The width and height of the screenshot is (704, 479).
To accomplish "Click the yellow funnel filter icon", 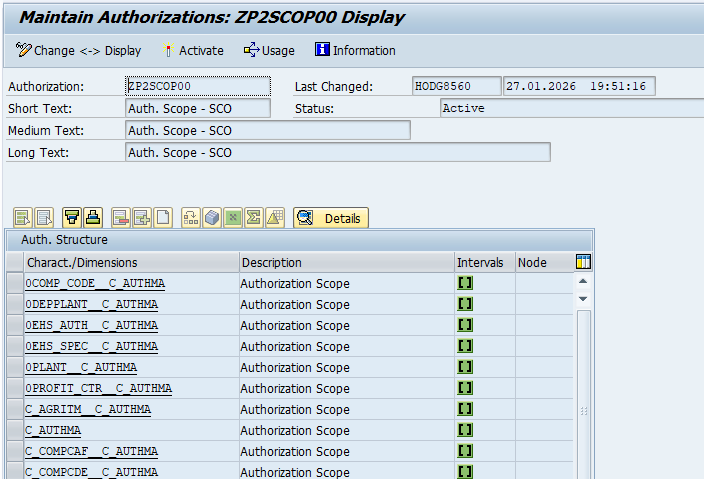I will click(72, 218).
